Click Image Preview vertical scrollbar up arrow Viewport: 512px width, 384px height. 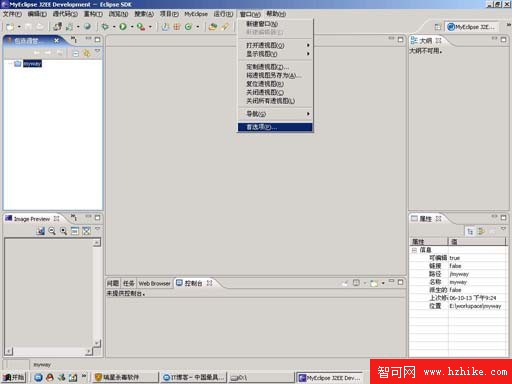point(97,242)
